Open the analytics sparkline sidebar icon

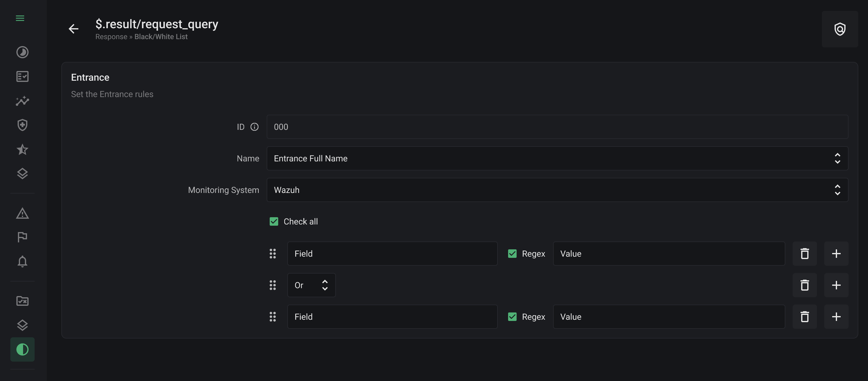tap(22, 101)
